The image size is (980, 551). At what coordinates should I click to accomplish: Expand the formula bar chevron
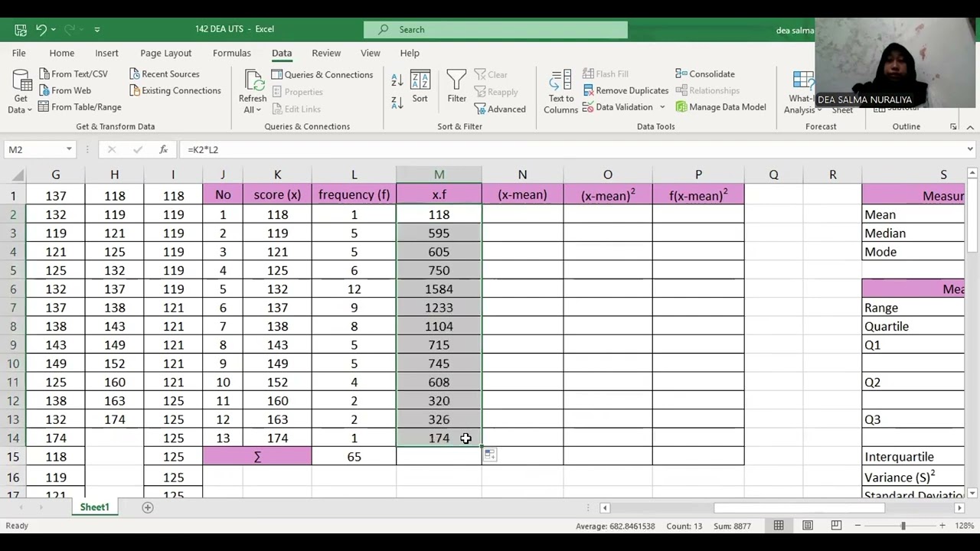point(970,149)
